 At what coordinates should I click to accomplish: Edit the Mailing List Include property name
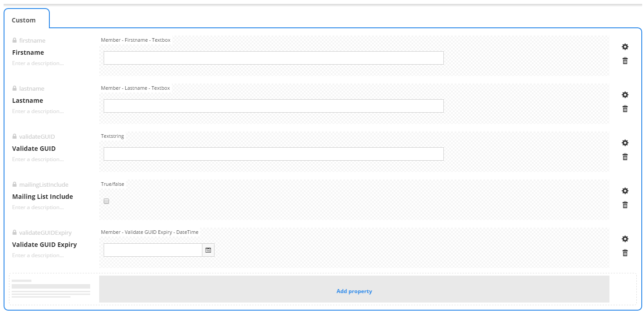click(42, 197)
